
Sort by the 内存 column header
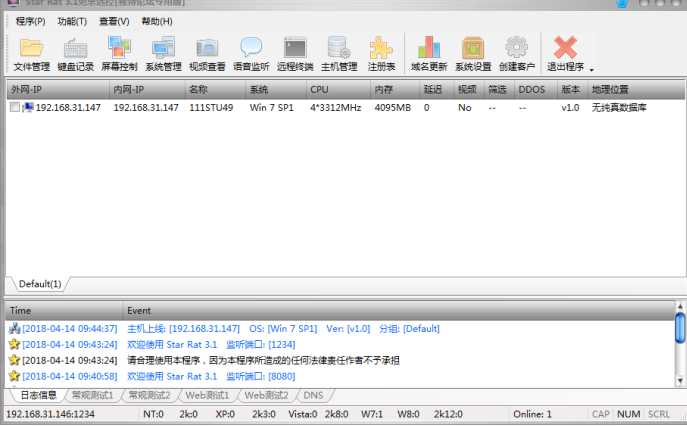(x=395, y=90)
